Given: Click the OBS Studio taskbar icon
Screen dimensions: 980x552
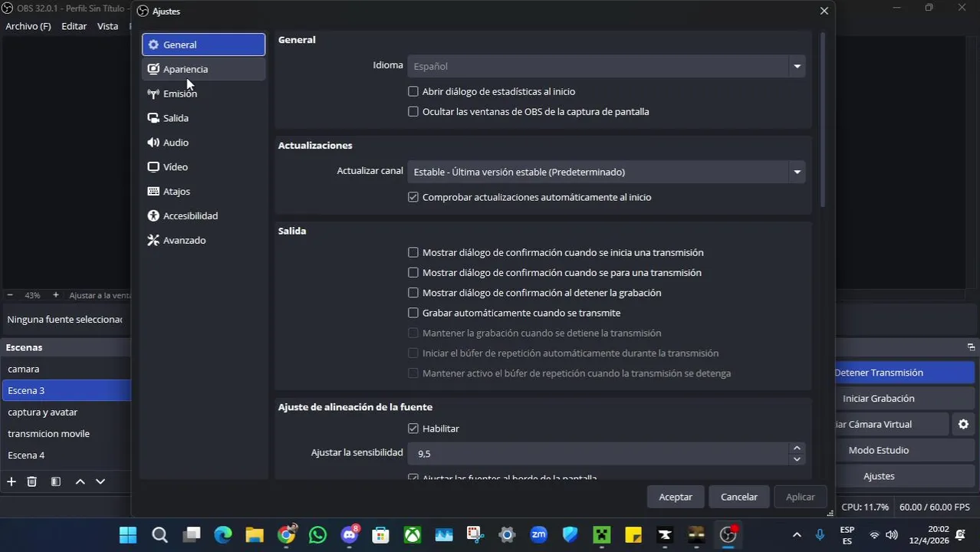Looking at the screenshot, I should click(x=728, y=534).
